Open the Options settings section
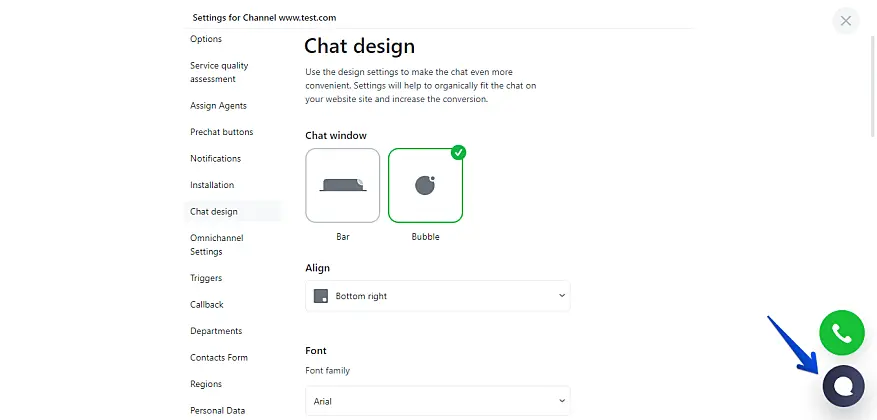877x420 pixels. [x=206, y=39]
